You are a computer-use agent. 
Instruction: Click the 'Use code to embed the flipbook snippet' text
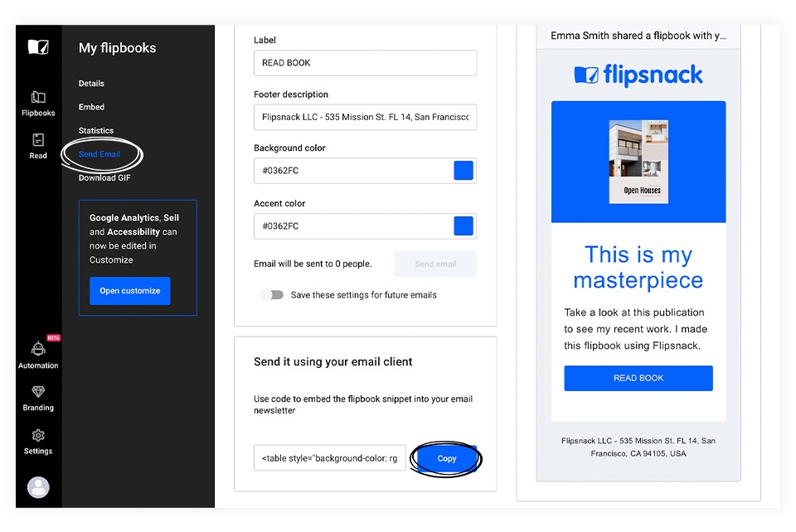363,404
